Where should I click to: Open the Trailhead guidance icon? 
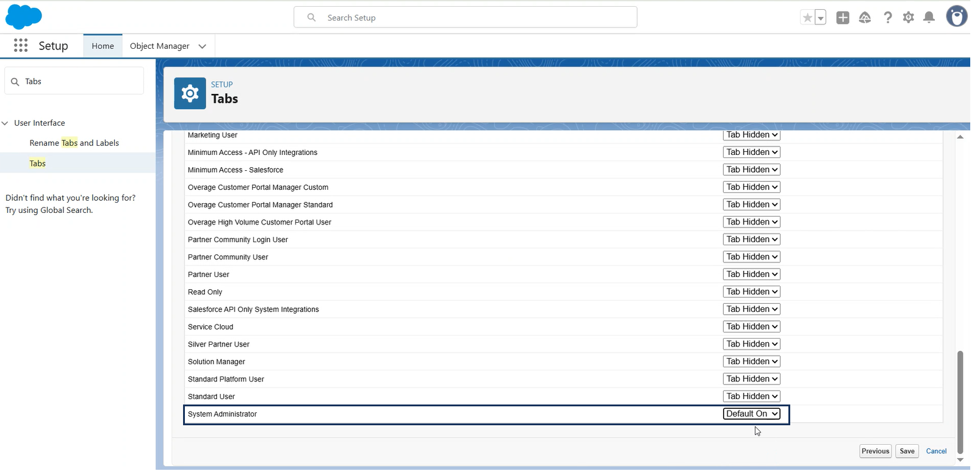coord(865,18)
